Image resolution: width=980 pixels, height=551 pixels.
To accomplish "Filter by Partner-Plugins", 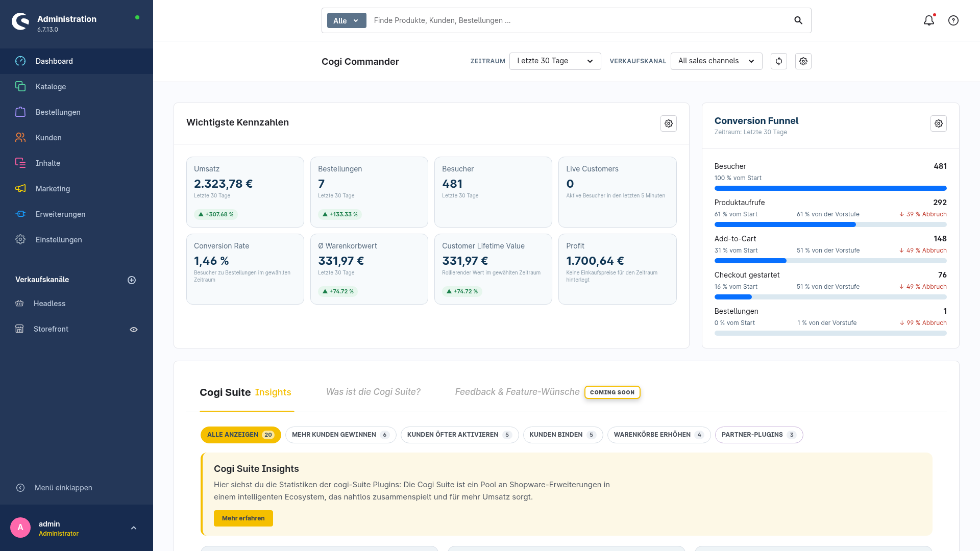I will coord(759,435).
